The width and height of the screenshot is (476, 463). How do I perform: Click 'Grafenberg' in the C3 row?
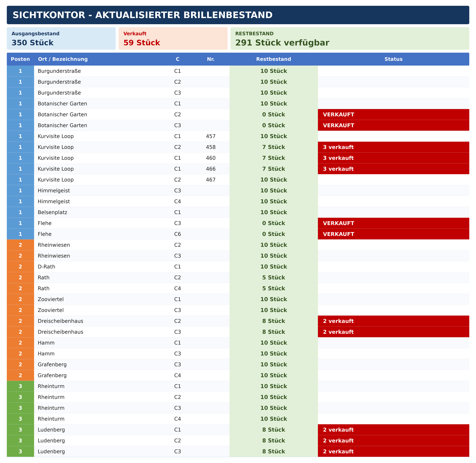[x=52, y=364]
